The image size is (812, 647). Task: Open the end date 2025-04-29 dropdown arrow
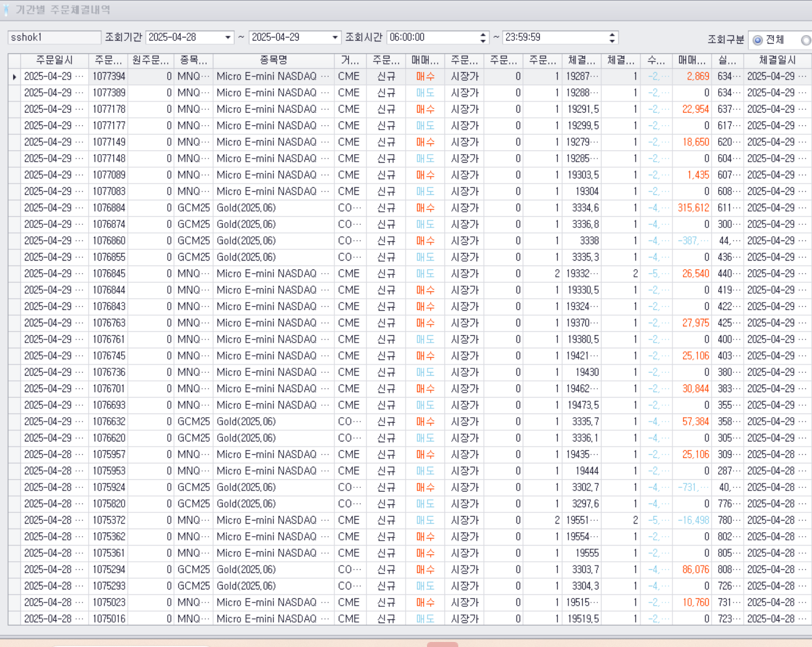335,38
